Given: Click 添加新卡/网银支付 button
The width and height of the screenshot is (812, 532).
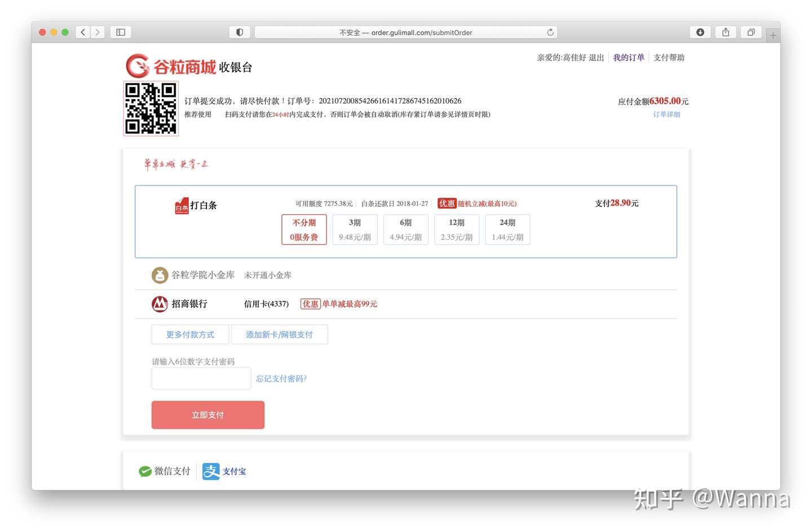Looking at the screenshot, I should tap(279, 334).
